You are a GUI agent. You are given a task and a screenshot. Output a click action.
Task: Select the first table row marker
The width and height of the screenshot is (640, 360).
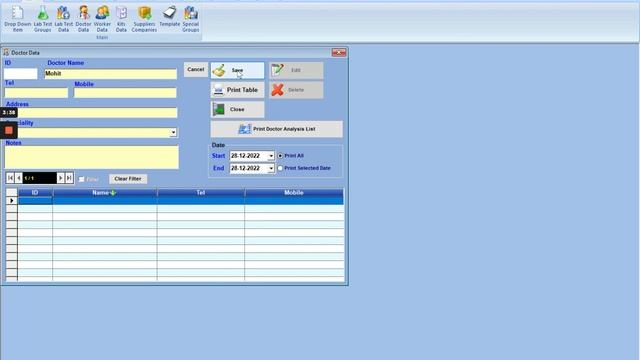pos(11,201)
